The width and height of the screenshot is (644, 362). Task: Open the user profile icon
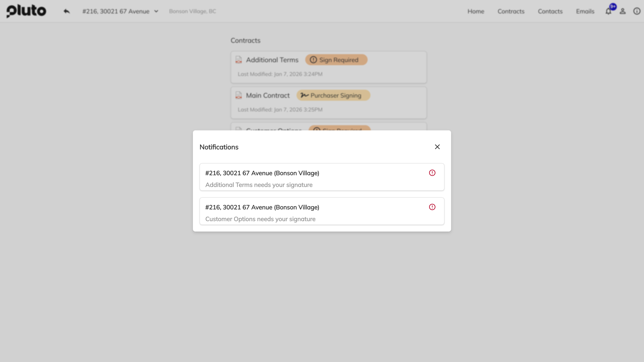pos(623,11)
